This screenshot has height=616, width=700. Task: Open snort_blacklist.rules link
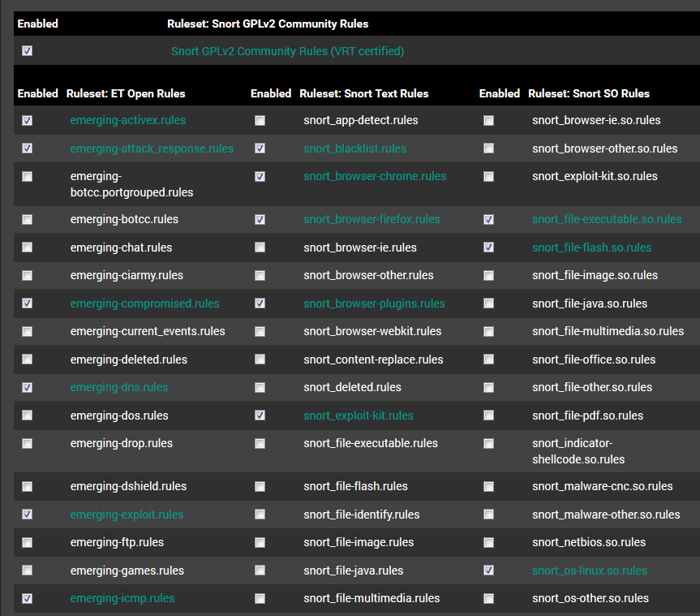355,149
